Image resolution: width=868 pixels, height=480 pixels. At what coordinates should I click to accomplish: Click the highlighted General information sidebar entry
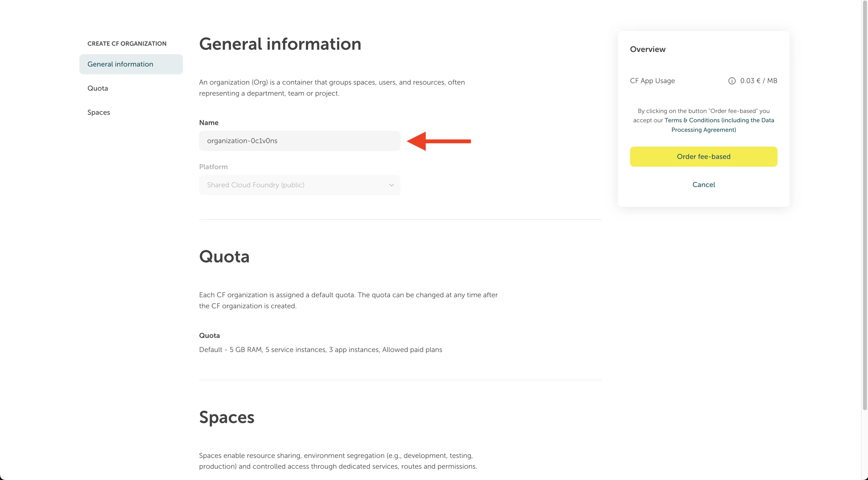(120, 64)
